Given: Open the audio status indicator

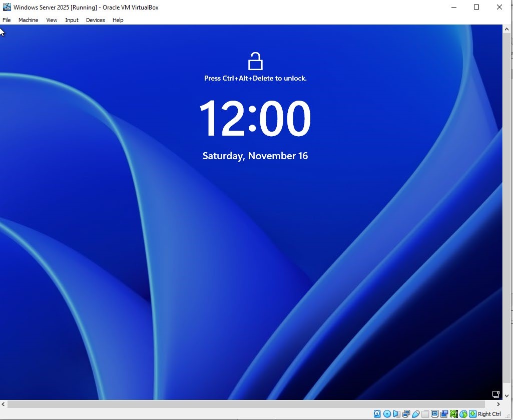Looking at the screenshot, I should [x=396, y=414].
